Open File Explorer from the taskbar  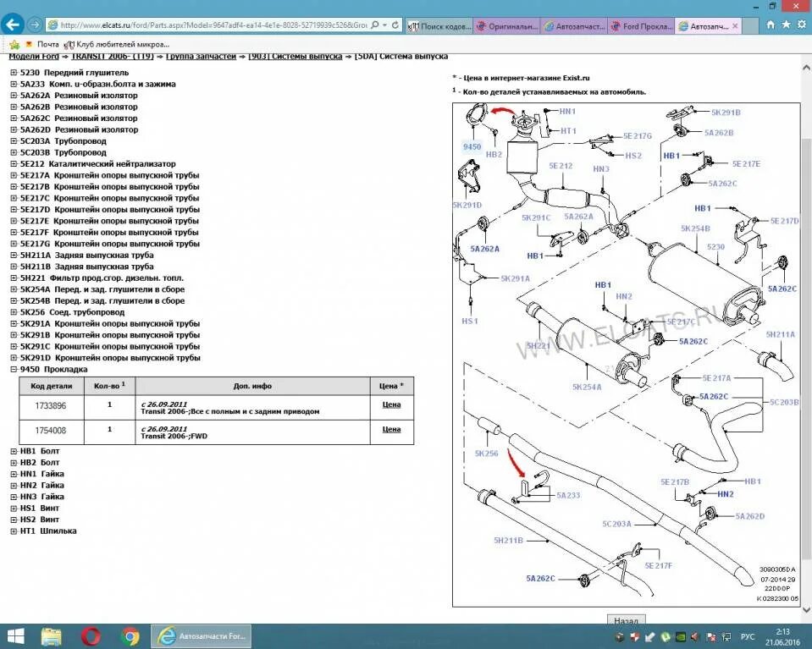52,636
